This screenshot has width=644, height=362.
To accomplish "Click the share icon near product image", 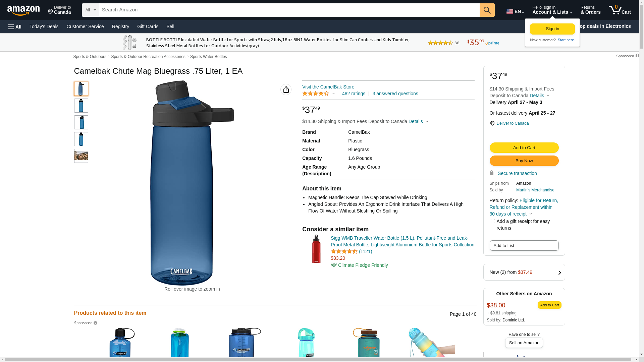I will pyautogui.click(x=286, y=89).
